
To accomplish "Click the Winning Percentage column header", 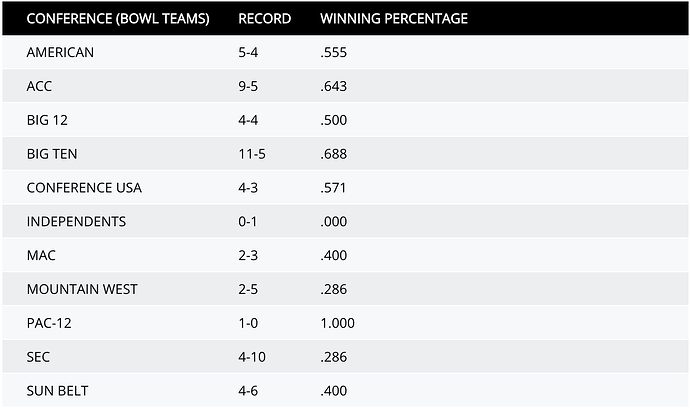I will coord(394,18).
